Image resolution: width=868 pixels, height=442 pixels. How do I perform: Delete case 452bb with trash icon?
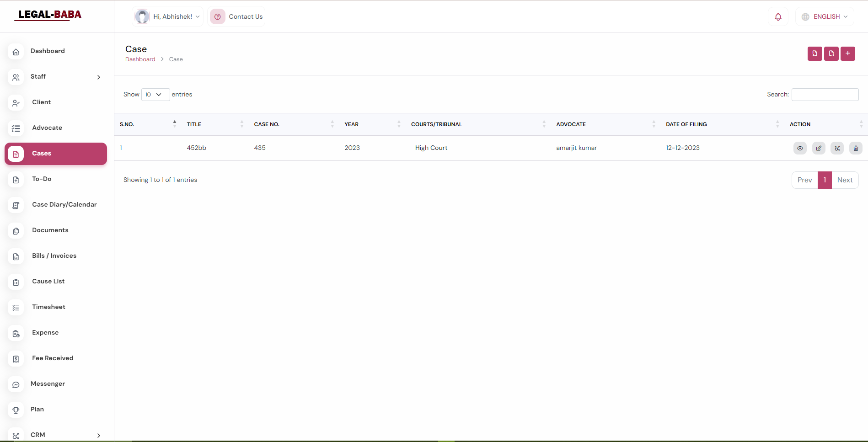tap(856, 148)
